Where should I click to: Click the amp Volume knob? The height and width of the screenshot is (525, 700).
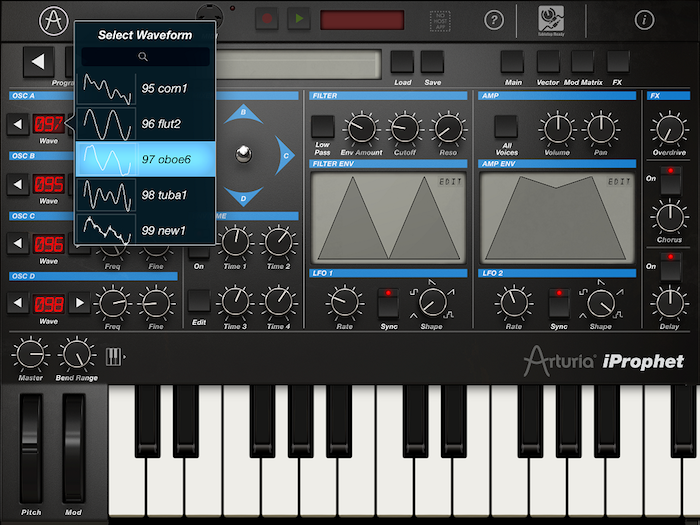pos(557,129)
